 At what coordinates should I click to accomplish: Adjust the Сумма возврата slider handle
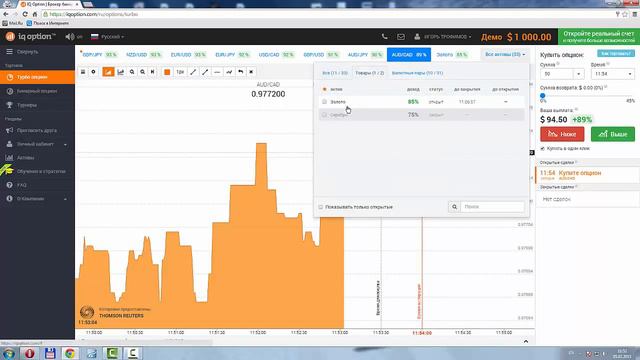tap(542, 95)
